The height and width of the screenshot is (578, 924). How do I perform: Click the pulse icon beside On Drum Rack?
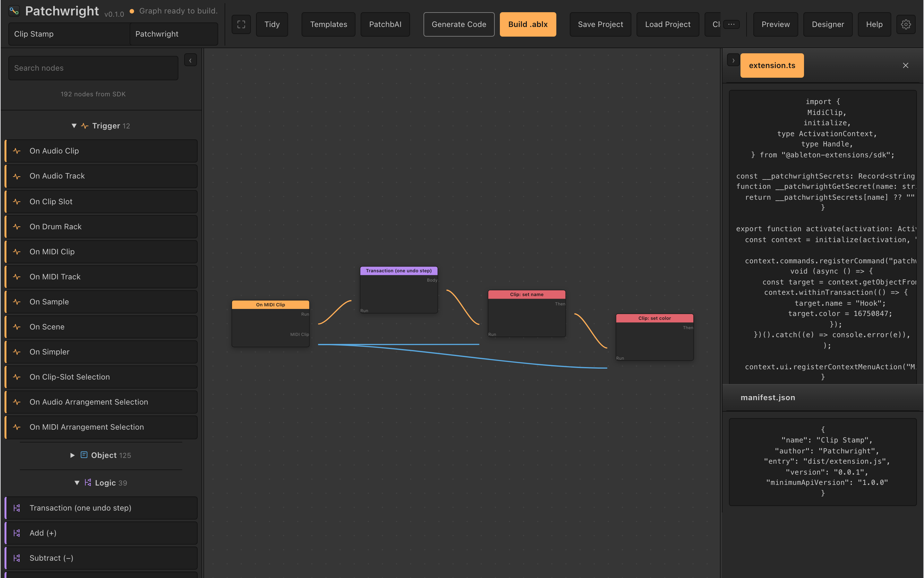point(17,227)
